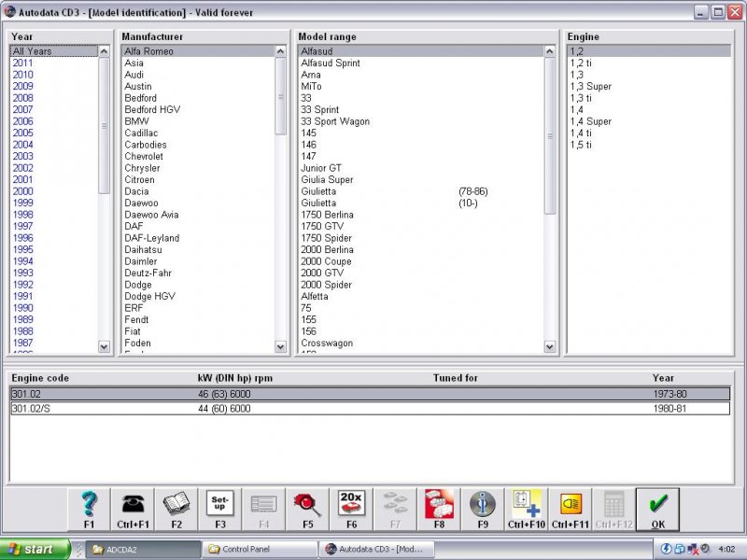Select Alfasud Sprint model
The image size is (747, 560).
421,63
